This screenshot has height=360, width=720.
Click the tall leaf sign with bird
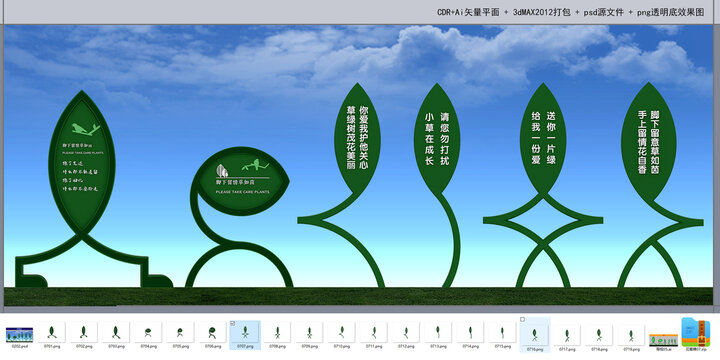tap(82, 162)
